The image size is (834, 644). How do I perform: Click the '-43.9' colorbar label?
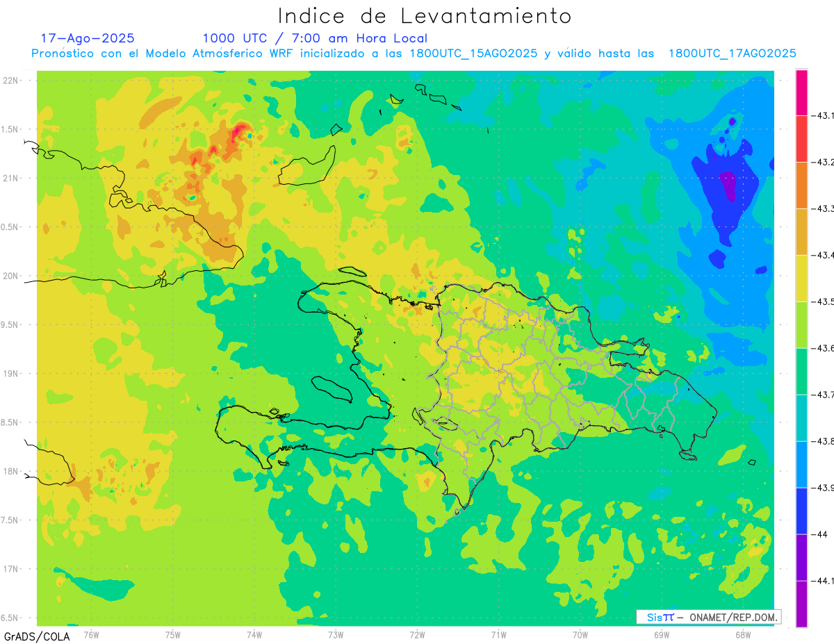824,488
